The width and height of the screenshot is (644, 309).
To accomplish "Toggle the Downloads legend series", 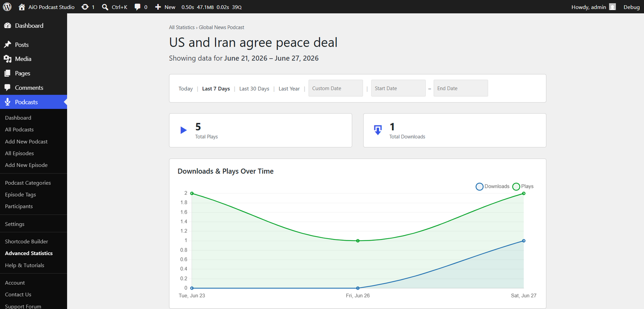I will tap(493, 186).
